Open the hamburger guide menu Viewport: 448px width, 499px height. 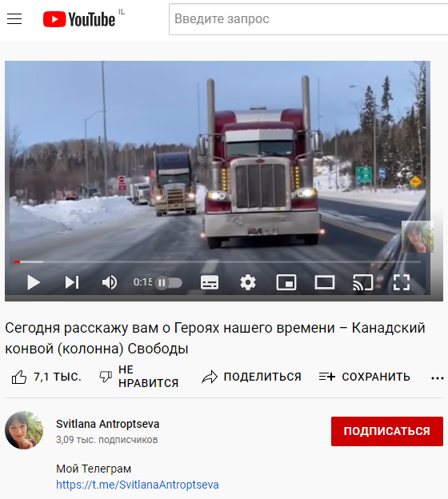14,19
